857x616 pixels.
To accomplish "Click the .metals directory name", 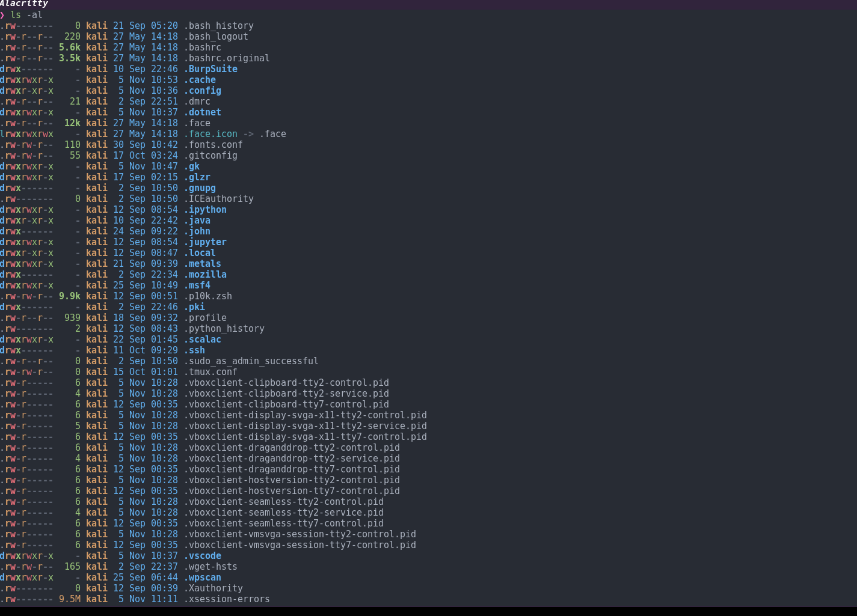I will point(203,264).
